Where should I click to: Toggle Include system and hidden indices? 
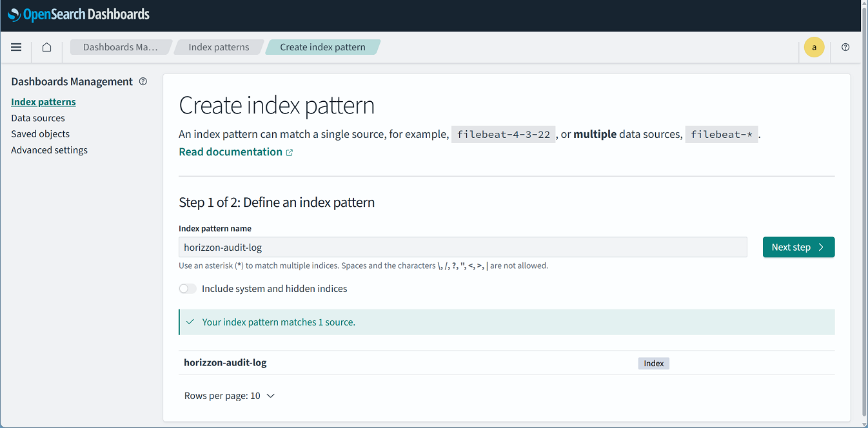pyautogui.click(x=188, y=289)
